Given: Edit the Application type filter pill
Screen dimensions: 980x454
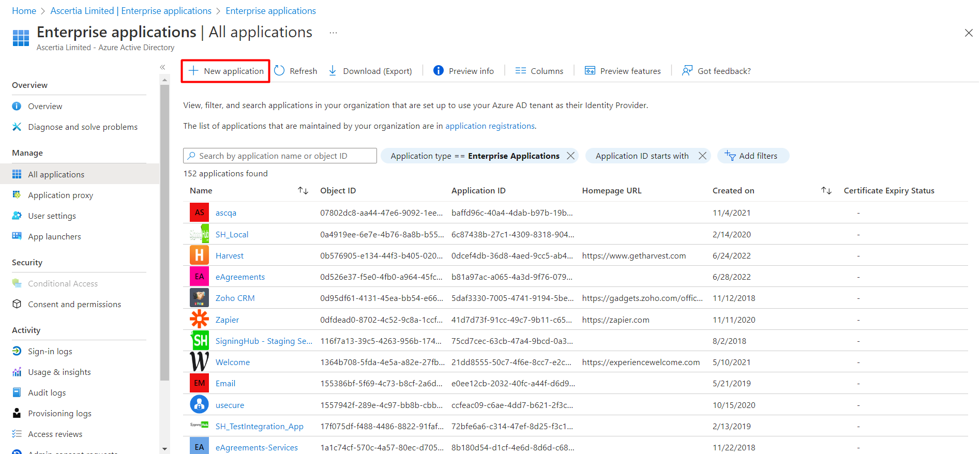Looking at the screenshot, I should point(475,156).
